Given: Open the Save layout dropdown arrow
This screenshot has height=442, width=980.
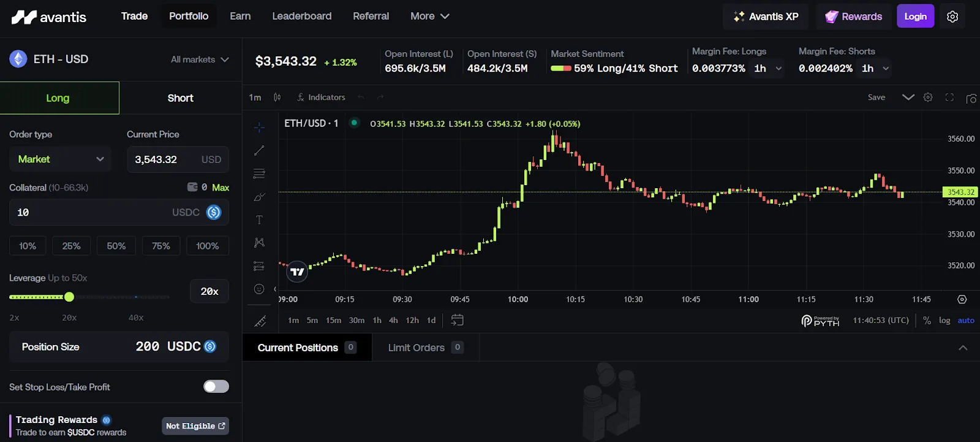Looking at the screenshot, I should coord(908,97).
